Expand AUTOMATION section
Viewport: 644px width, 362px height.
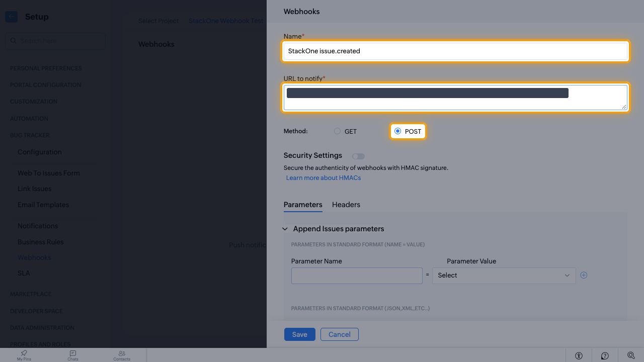point(29,118)
